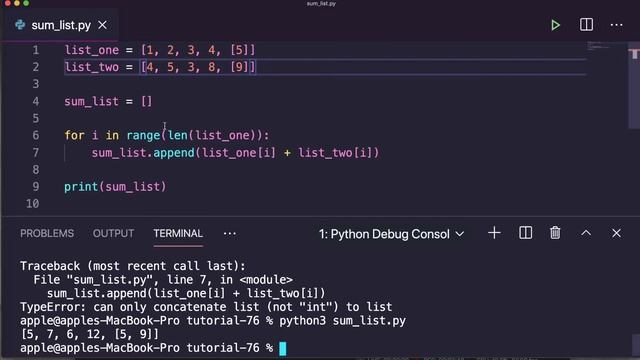Open the Python Debug Console terminal dropdown

coord(391,234)
